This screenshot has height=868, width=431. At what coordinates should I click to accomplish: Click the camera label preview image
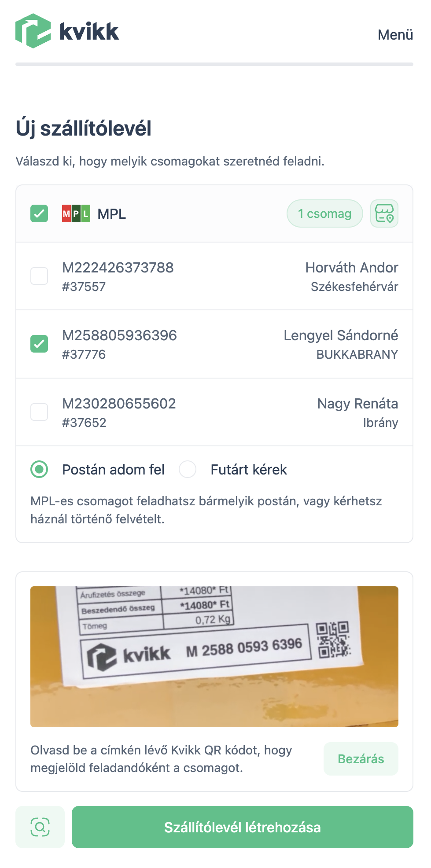click(214, 656)
